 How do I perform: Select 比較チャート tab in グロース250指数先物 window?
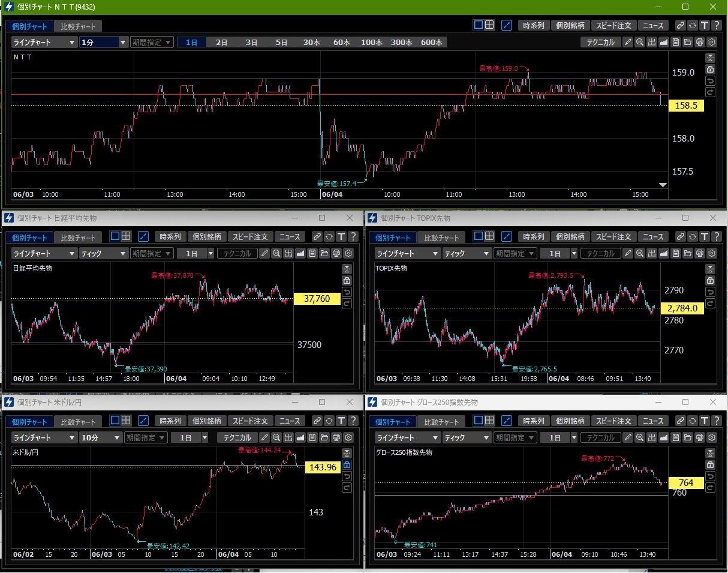(441, 422)
